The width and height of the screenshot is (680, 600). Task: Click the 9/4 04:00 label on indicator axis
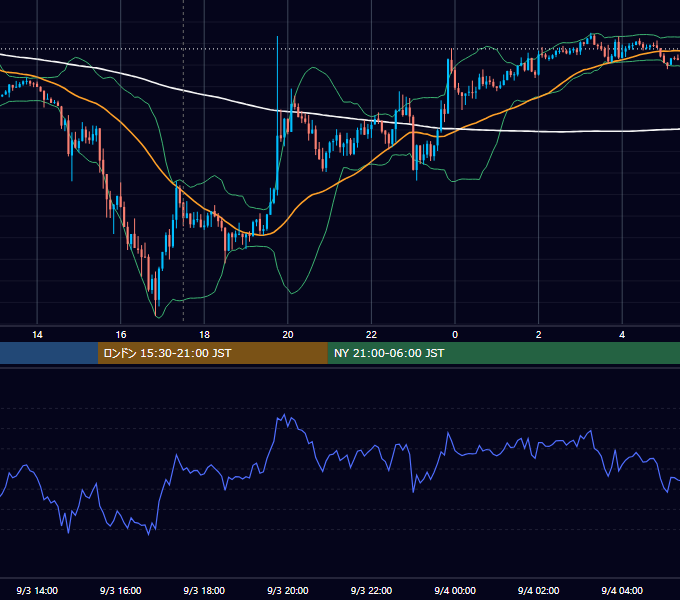coord(622,590)
